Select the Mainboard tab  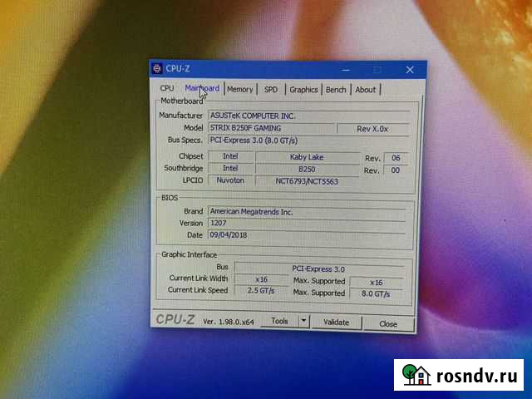tap(202, 88)
